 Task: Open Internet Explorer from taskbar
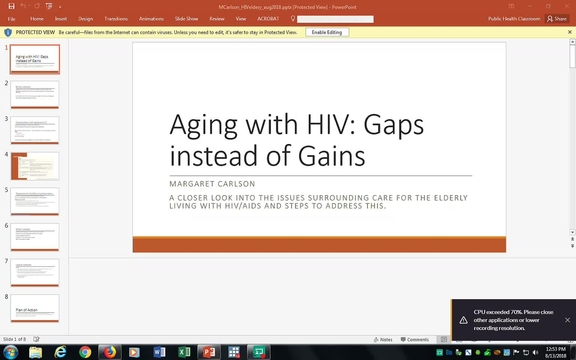click(x=60, y=352)
